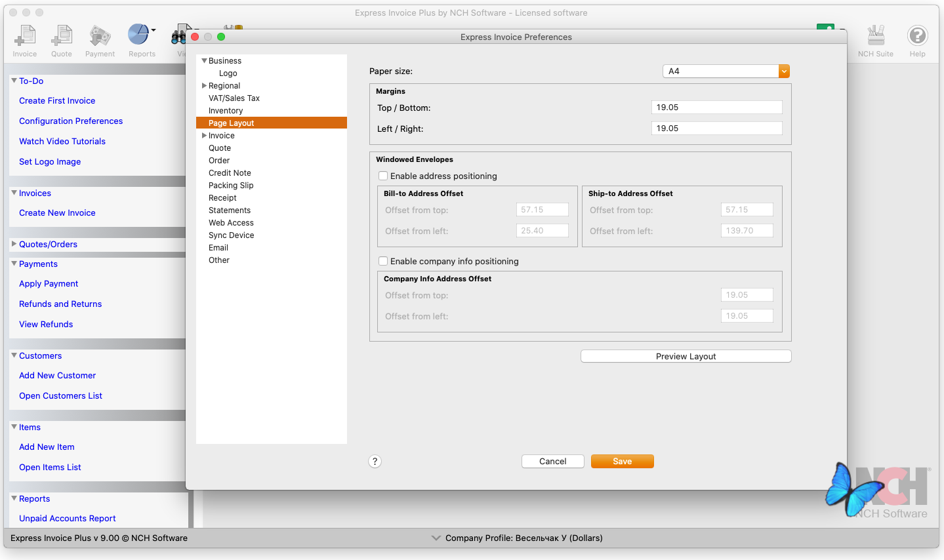The height and width of the screenshot is (560, 944).
Task: Select Receipt preferences page
Action: [222, 198]
